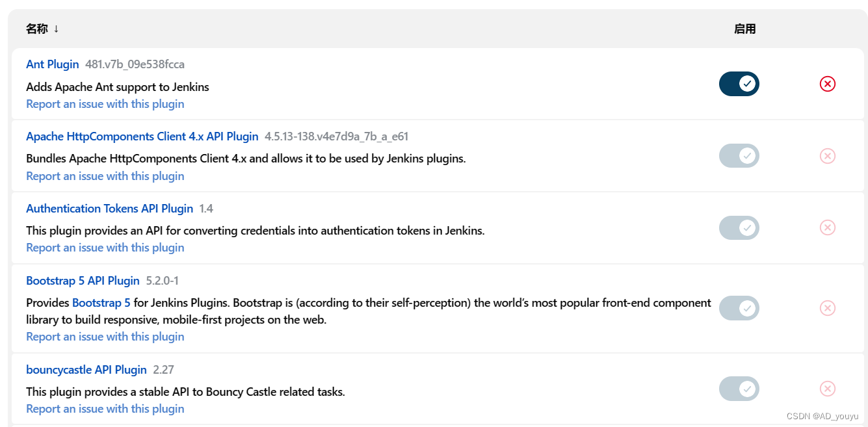Image resolution: width=868 pixels, height=427 pixels.
Task: Toggle Authentication Tokens API Plugin switch
Action: click(x=739, y=228)
